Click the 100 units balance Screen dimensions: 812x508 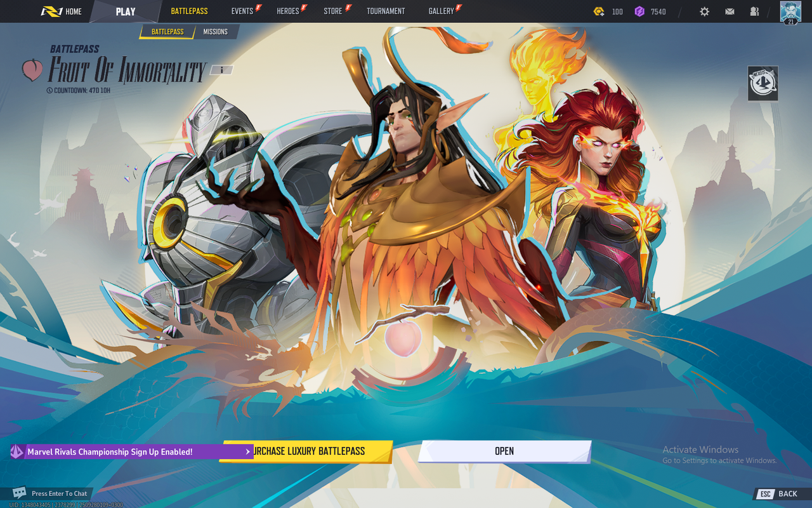(617, 11)
